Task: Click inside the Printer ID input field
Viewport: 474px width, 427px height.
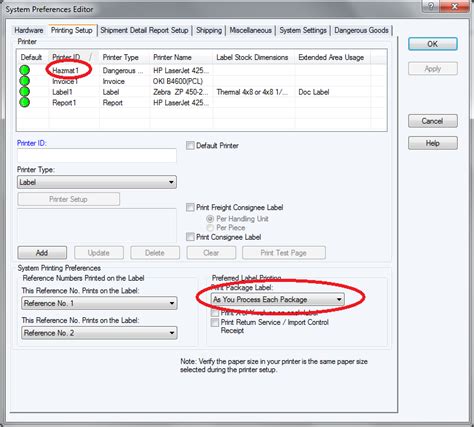Action: (x=97, y=156)
